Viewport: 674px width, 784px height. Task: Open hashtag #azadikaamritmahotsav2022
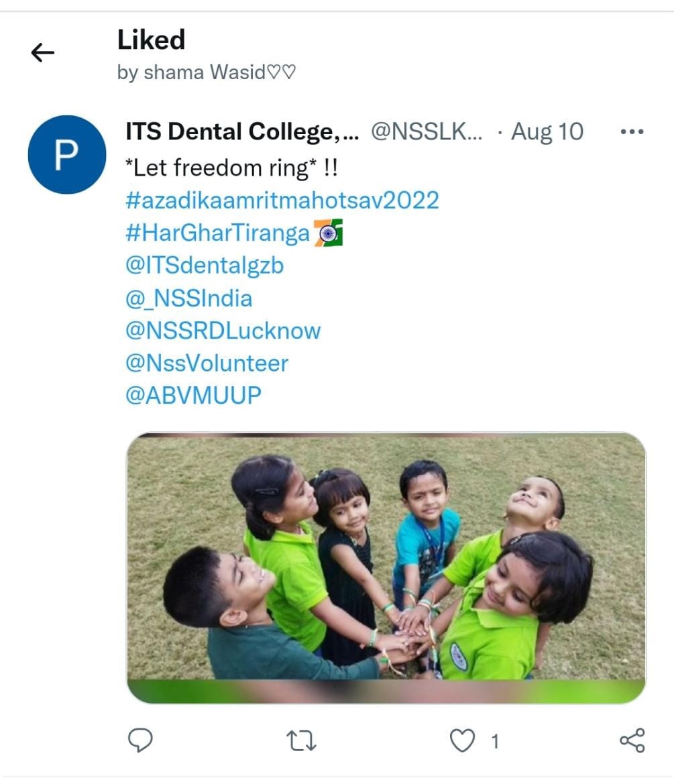282,200
